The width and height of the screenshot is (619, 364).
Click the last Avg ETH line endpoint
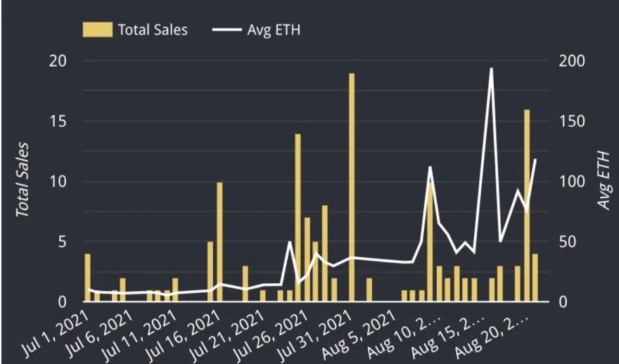[x=535, y=160]
